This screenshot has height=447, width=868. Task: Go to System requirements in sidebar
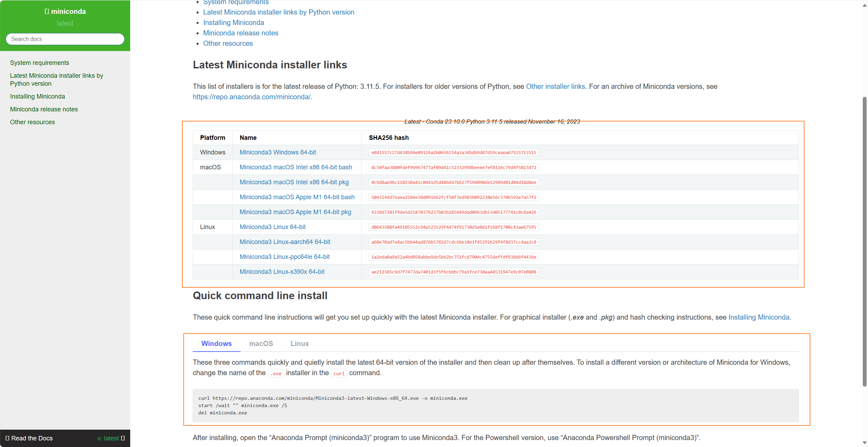(39, 63)
